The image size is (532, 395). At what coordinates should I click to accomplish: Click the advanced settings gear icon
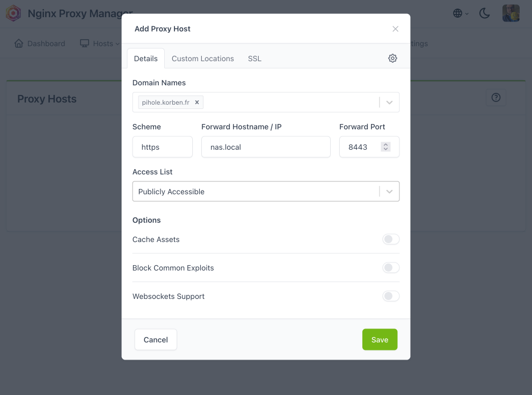392,58
